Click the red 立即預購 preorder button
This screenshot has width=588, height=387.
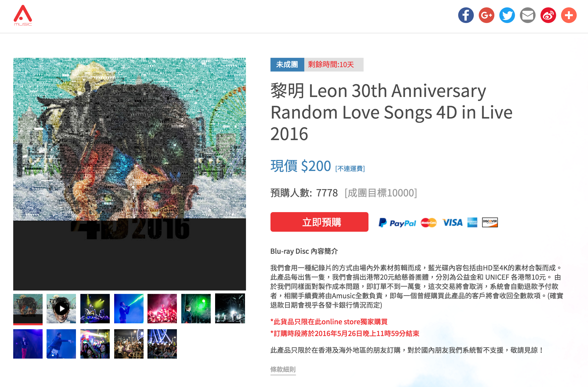[x=319, y=222]
